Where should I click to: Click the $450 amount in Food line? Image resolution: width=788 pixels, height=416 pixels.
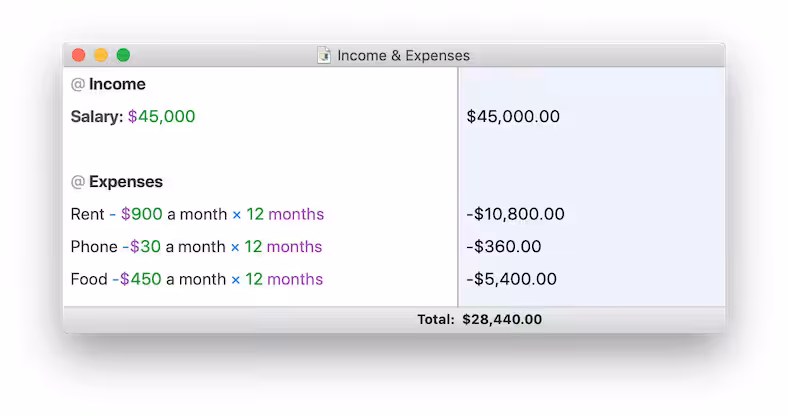tap(141, 279)
